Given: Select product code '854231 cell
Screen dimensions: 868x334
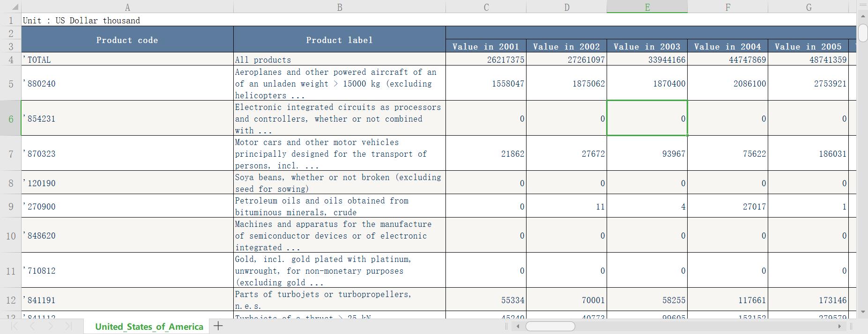Looking at the screenshot, I should pos(127,118).
